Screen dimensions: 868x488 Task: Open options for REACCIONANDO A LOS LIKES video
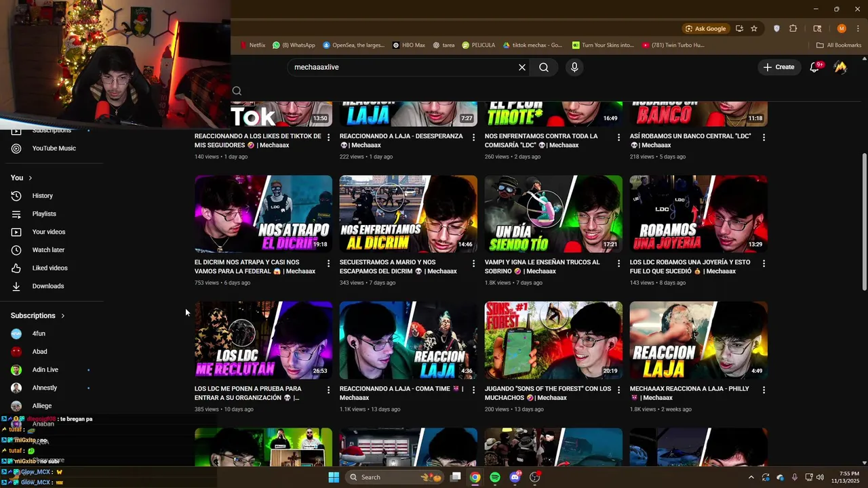tap(329, 137)
